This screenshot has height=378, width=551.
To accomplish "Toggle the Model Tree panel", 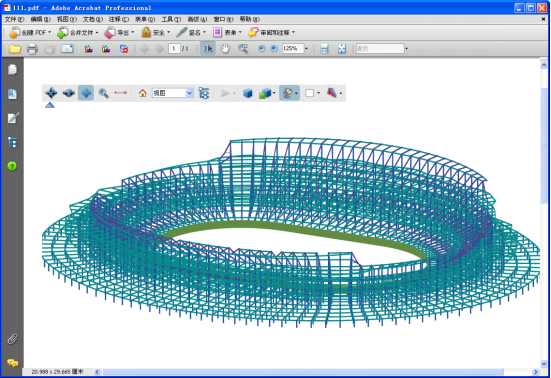I will coord(204,93).
